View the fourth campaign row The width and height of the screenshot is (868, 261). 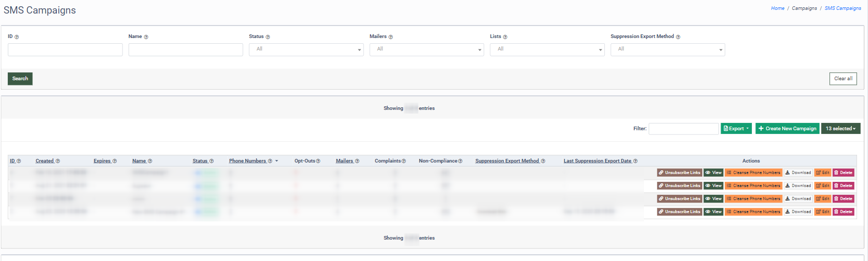pos(713,212)
